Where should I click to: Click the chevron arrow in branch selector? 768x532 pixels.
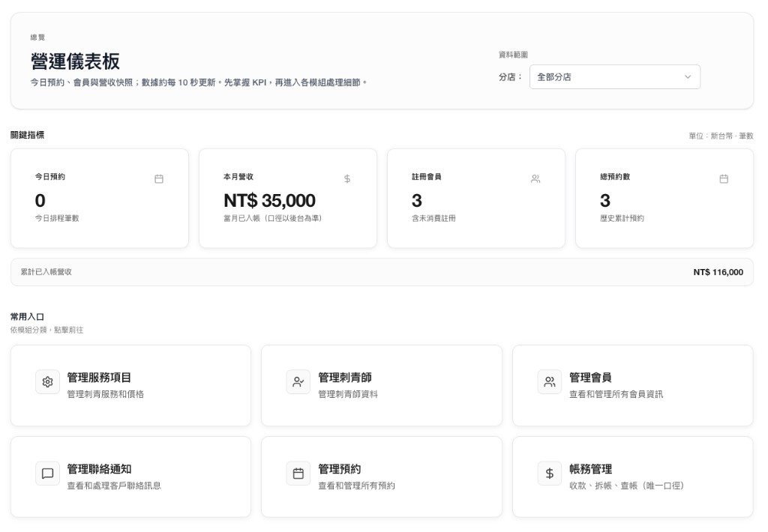click(688, 76)
